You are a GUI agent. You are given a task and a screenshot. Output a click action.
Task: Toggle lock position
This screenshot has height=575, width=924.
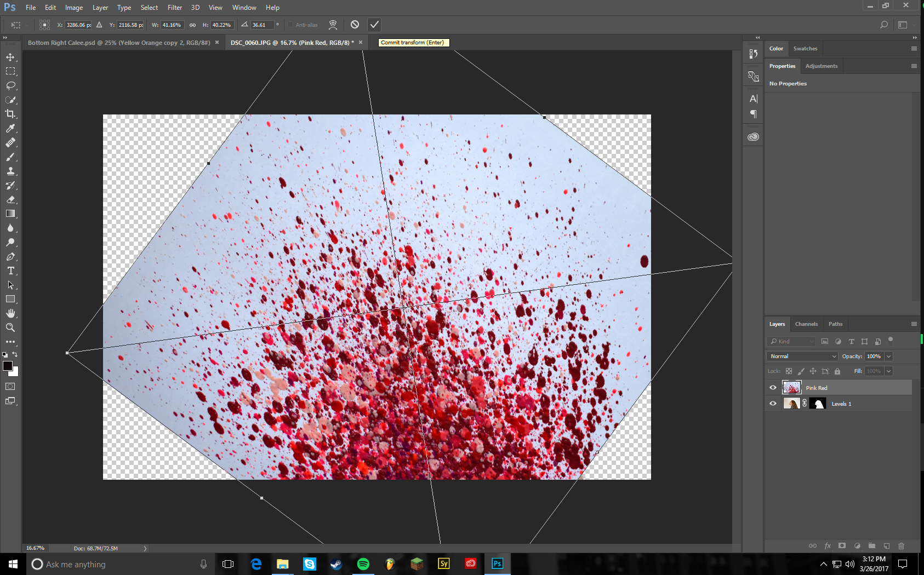tap(813, 371)
